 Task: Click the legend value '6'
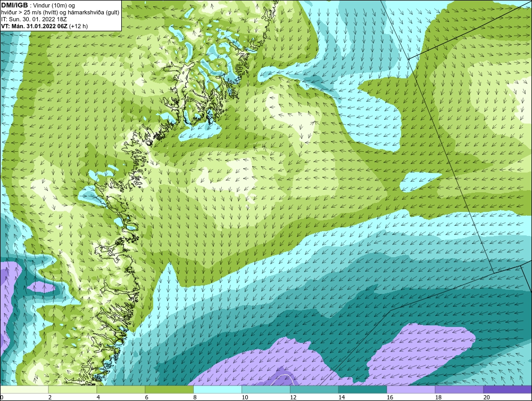(x=147, y=397)
